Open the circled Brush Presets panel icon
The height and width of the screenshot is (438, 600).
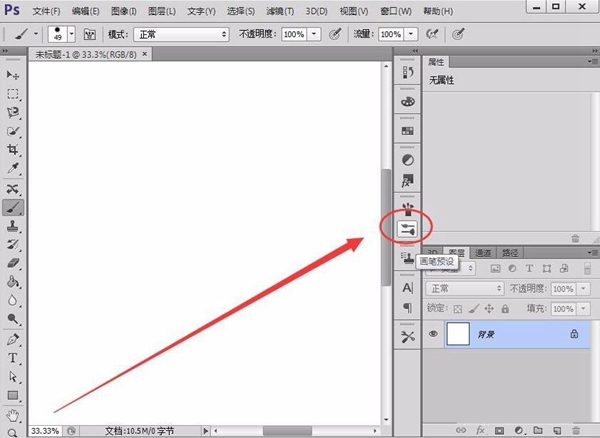(x=407, y=229)
